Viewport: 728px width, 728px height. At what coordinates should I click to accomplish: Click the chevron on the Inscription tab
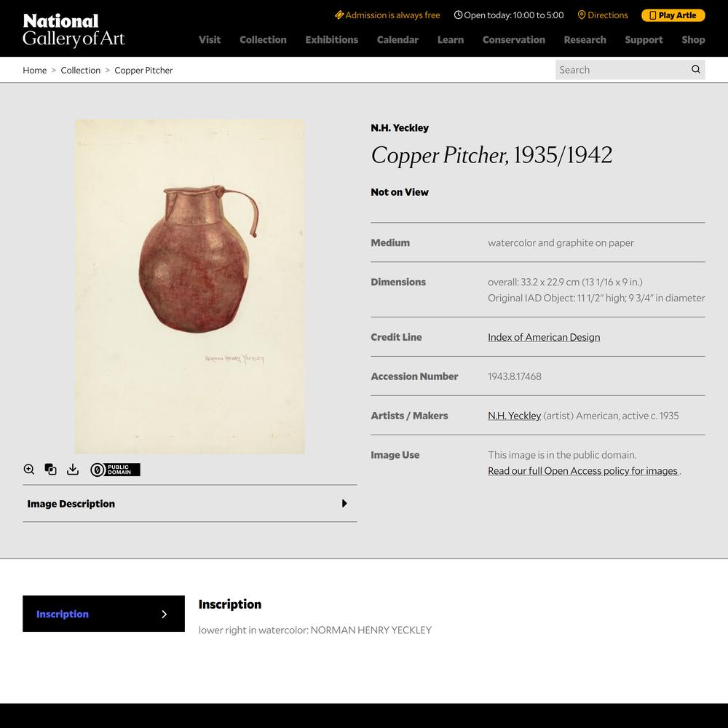tap(164, 614)
